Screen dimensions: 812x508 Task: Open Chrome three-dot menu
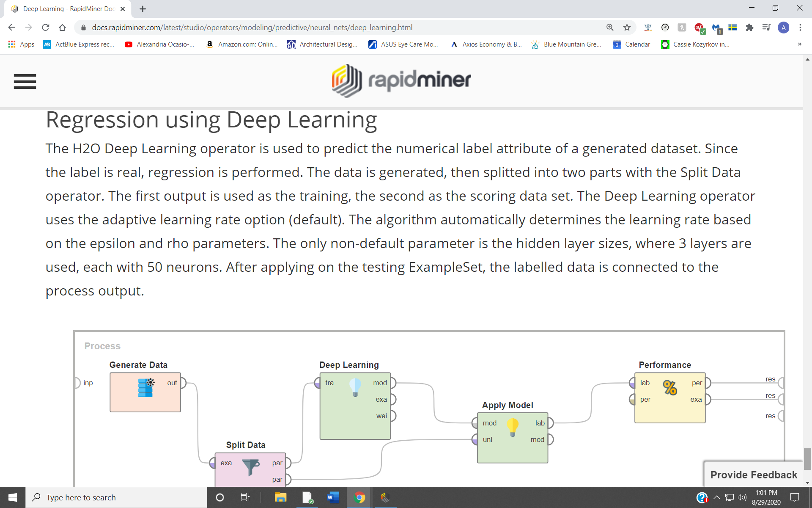tap(800, 28)
